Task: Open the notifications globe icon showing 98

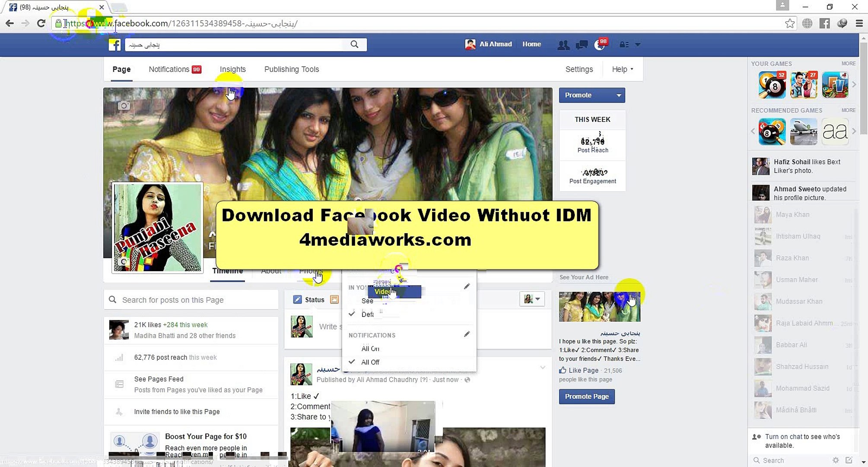Action: click(600, 44)
